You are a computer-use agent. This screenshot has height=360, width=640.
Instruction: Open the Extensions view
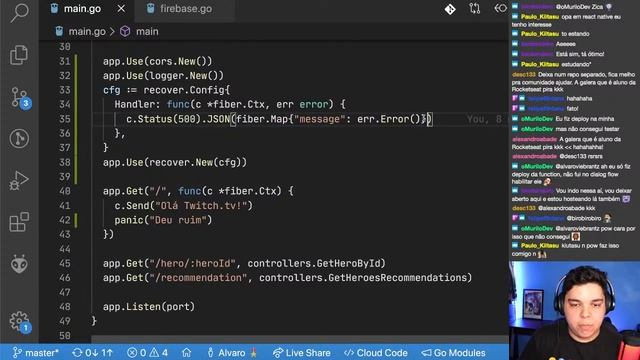click(x=19, y=222)
